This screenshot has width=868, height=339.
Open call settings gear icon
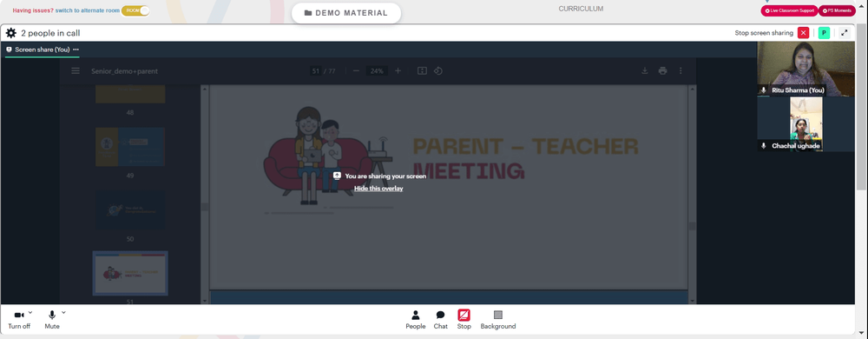tap(11, 33)
